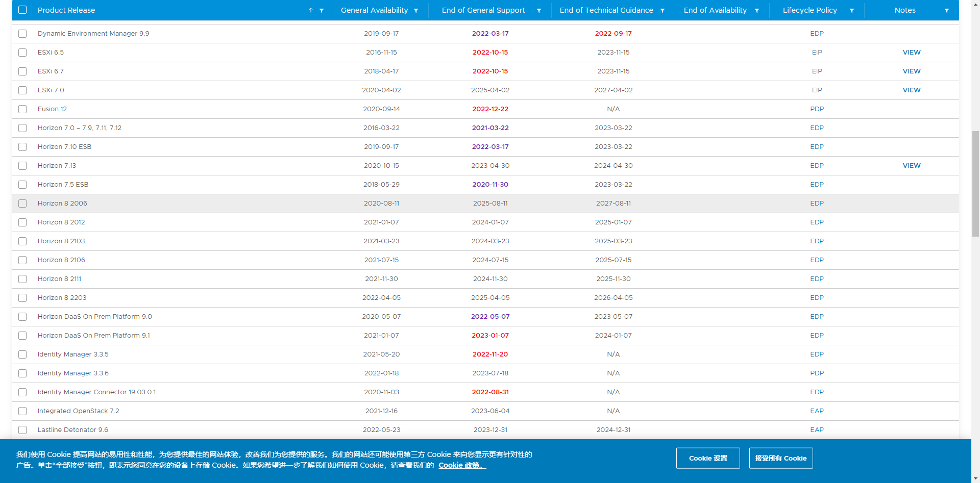
Task: Sort by End of General Support header
Action: click(x=483, y=10)
